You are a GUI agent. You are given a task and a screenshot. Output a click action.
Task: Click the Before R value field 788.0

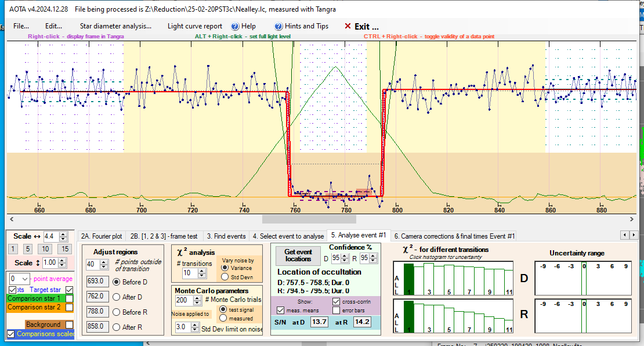[x=97, y=312]
